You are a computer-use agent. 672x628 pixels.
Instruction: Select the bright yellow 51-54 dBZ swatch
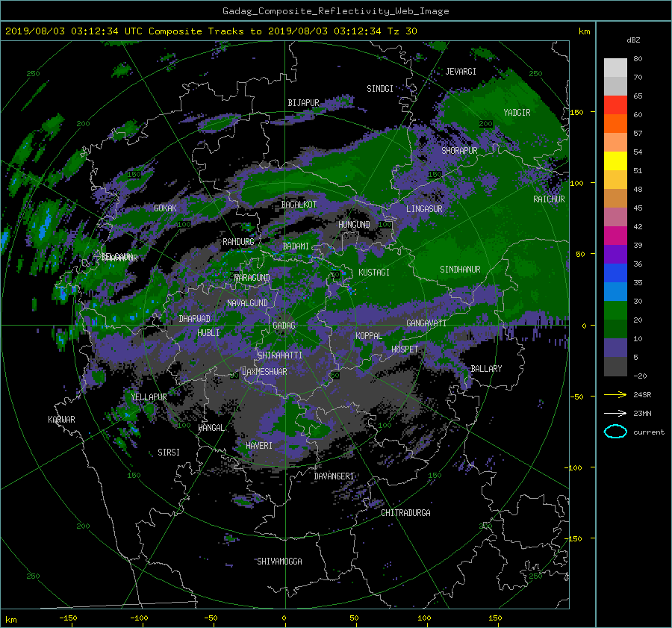pyautogui.click(x=615, y=161)
